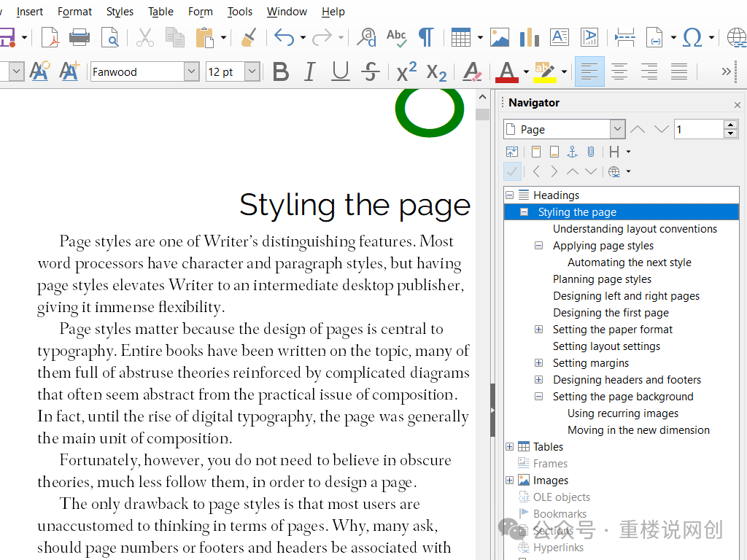Clear direct formatting
This screenshot has width=747, height=560.
tap(472, 72)
